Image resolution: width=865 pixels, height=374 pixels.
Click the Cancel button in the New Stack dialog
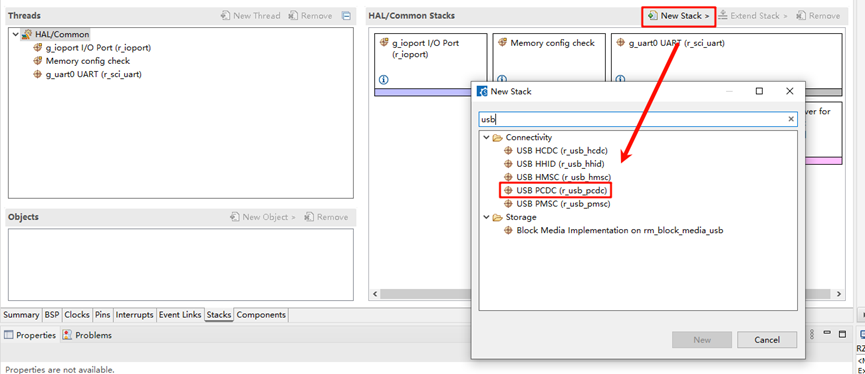tap(767, 340)
